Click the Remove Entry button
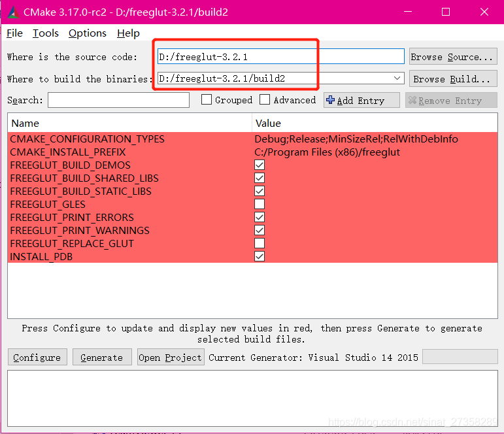 tap(451, 100)
